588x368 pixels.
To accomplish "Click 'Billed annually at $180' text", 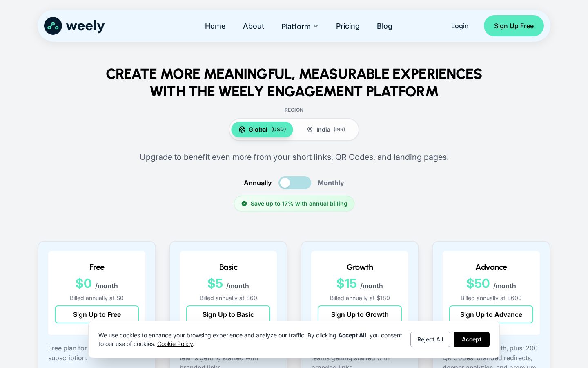I will click(x=360, y=298).
